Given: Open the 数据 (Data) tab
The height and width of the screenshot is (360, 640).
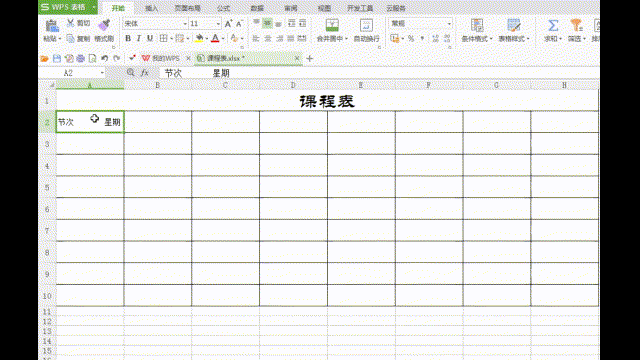Looking at the screenshot, I should click(257, 8).
